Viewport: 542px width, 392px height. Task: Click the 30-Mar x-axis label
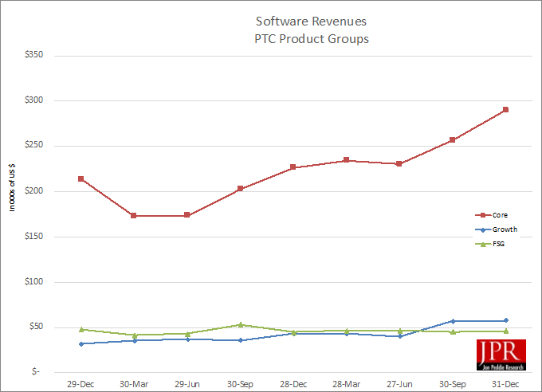coord(134,384)
